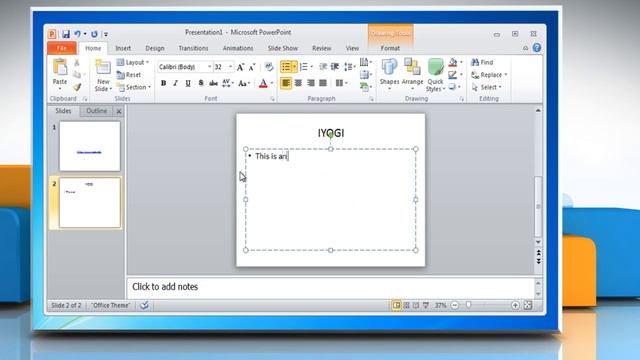This screenshot has width=640, height=360.
Task: Increase list indent level
Action: (335, 67)
